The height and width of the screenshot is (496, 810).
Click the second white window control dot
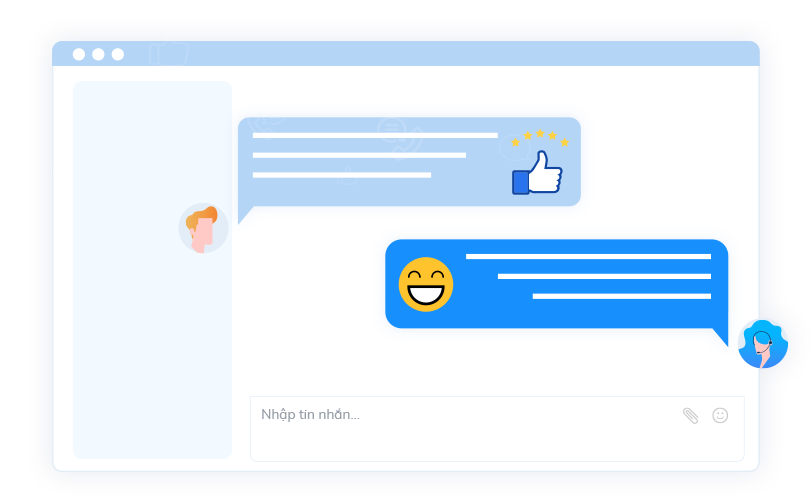tap(98, 54)
